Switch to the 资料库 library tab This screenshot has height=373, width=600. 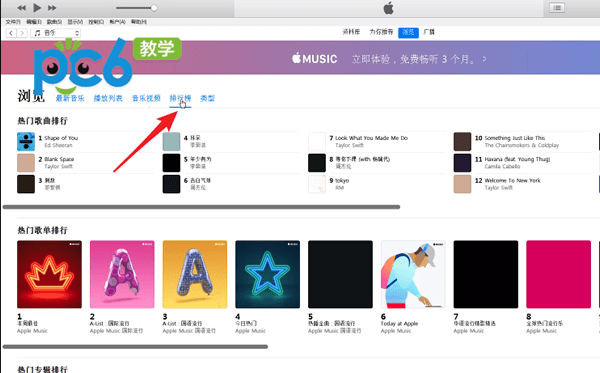pyautogui.click(x=351, y=32)
